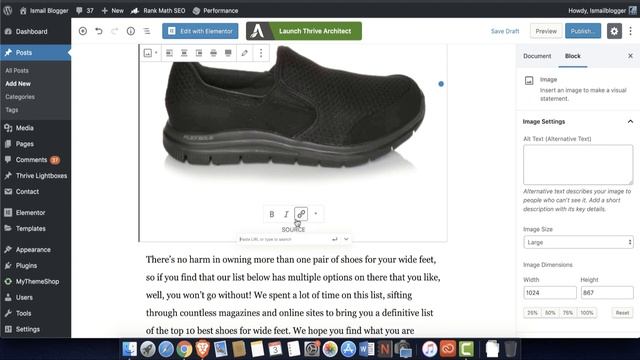Click the Preview button

tap(546, 31)
